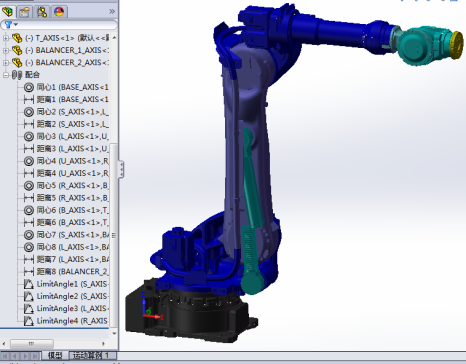Click the feature tree filter search field
466x364 pixels.
(x=59, y=25)
